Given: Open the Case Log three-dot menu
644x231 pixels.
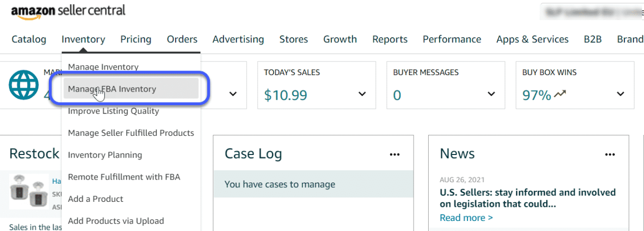Looking at the screenshot, I should (394, 155).
